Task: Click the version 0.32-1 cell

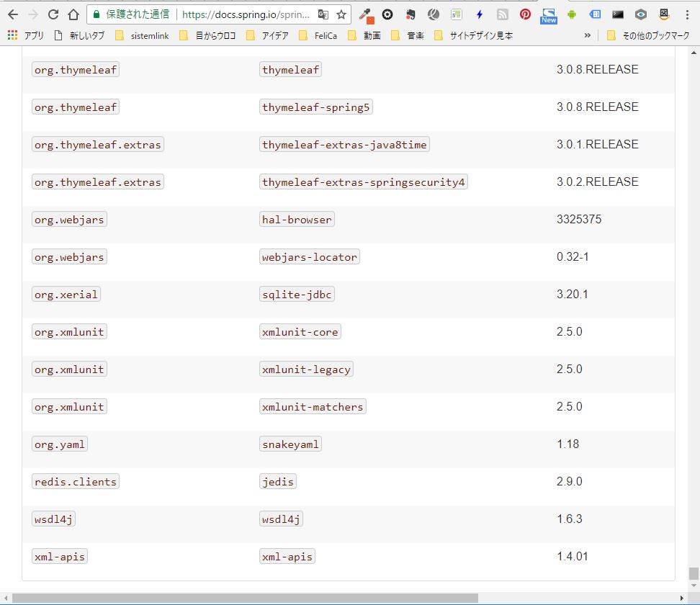Action: coord(573,256)
